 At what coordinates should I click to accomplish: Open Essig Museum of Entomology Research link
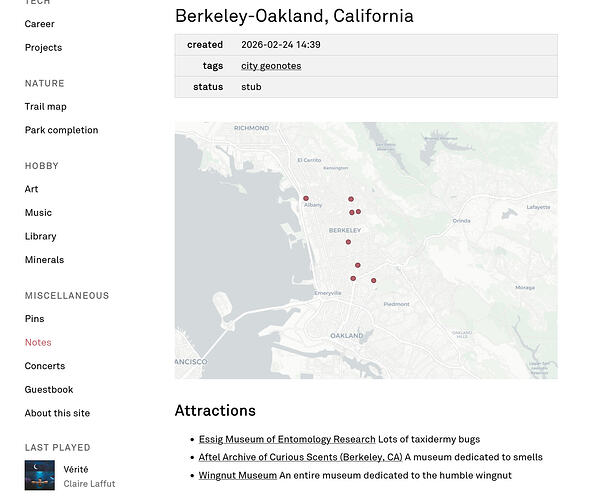(x=287, y=439)
